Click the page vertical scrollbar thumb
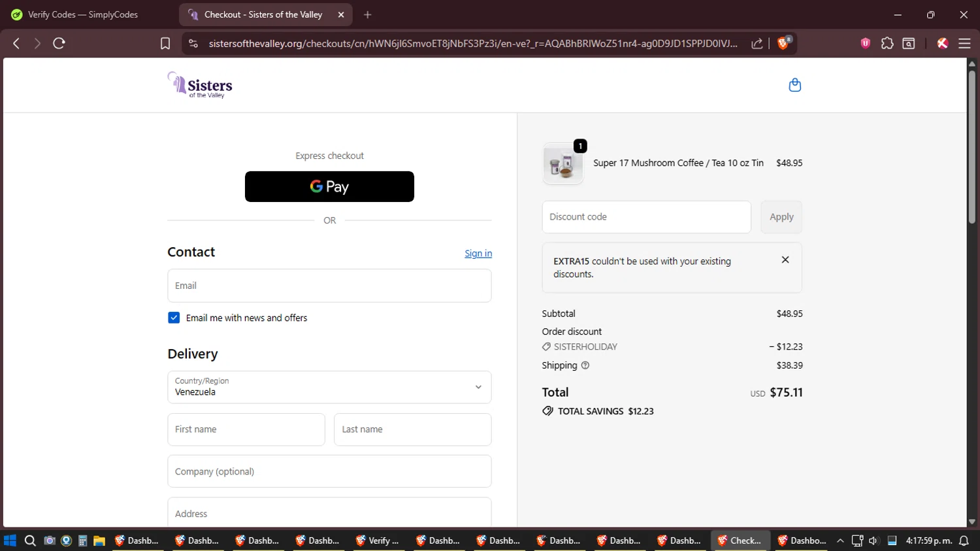 (972, 146)
